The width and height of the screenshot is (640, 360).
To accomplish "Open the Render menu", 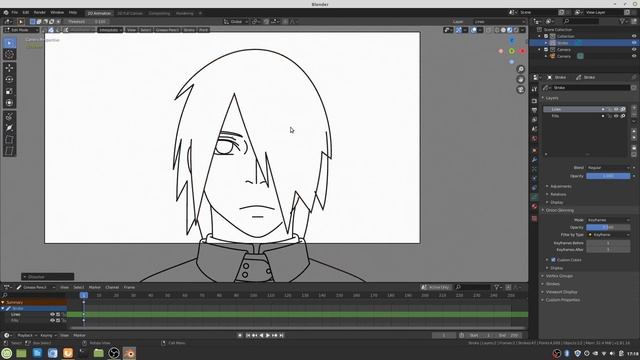I will coord(40,13).
